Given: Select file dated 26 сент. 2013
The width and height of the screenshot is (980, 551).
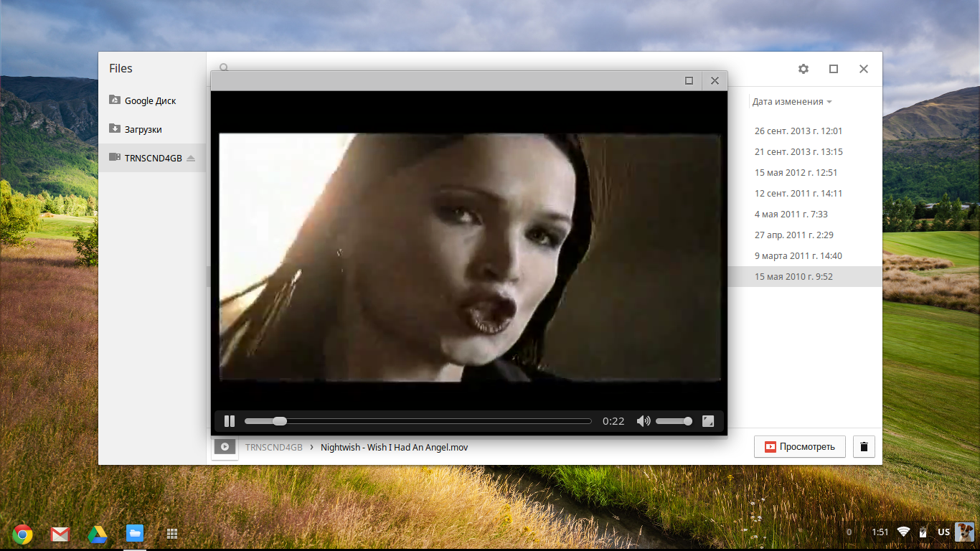Looking at the screenshot, I should coord(798,131).
